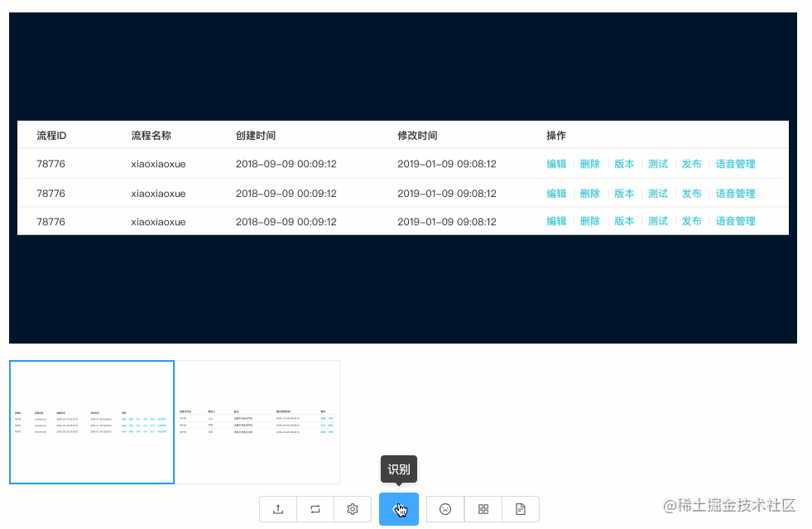This screenshot has width=812, height=529.
Task: Click 编辑 in the top table row
Action: (556, 164)
